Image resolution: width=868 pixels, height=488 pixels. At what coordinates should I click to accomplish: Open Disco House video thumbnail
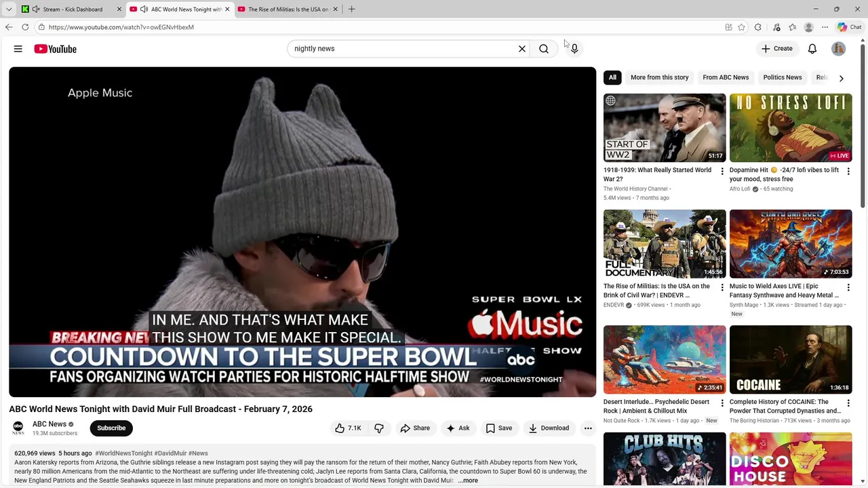tap(791, 460)
